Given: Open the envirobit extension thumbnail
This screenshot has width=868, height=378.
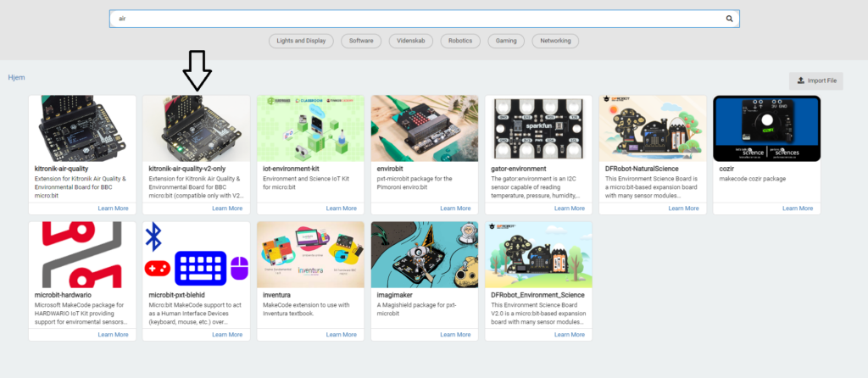Looking at the screenshot, I should pyautogui.click(x=425, y=128).
